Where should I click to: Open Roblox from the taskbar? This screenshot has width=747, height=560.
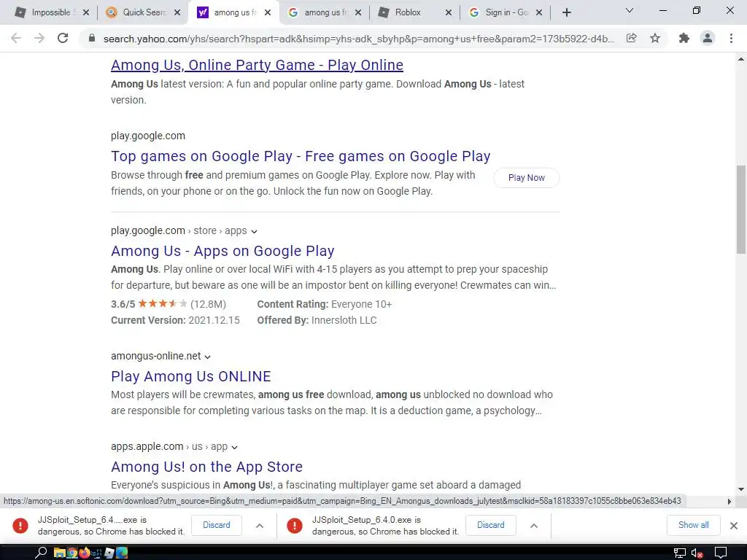tap(109, 553)
